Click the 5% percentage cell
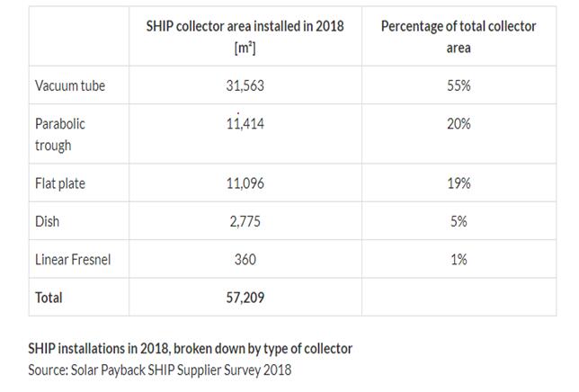Image resolution: width=579 pixels, height=392 pixels. coord(459,221)
